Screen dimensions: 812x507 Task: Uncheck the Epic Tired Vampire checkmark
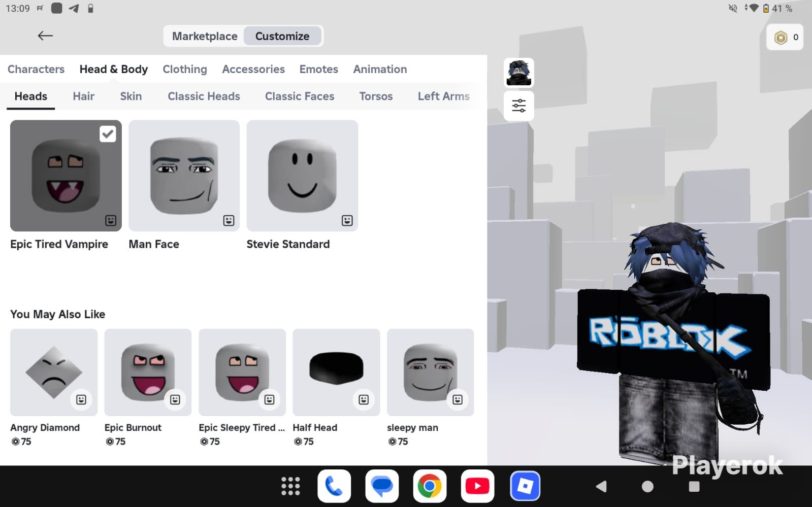click(x=108, y=134)
